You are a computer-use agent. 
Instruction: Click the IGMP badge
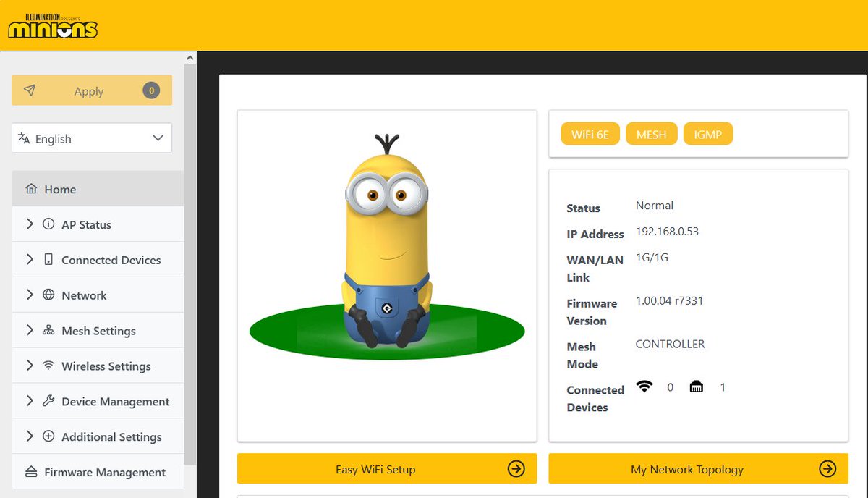tap(707, 134)
